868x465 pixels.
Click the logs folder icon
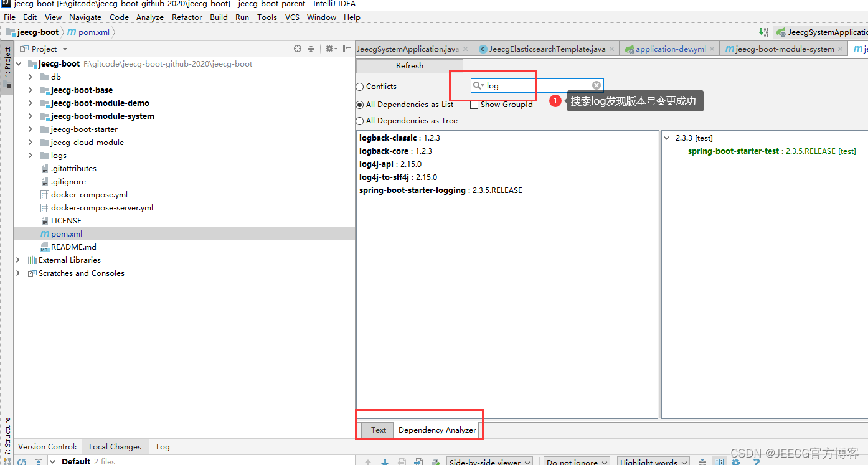[45, 156]
